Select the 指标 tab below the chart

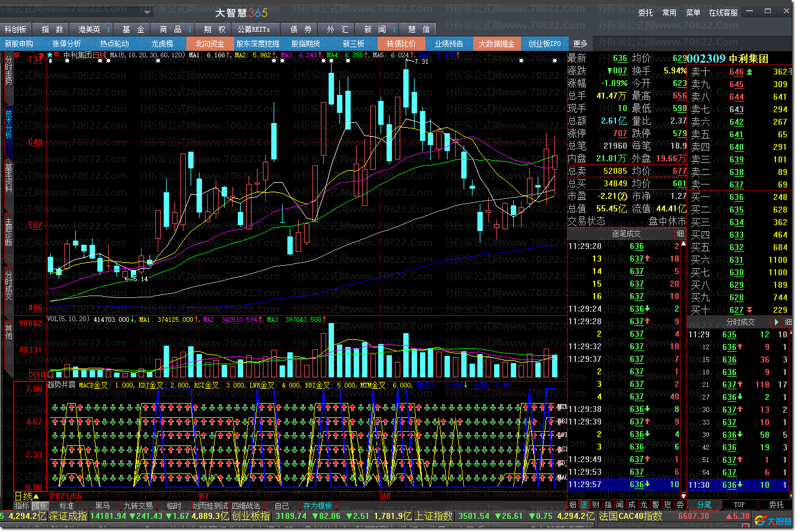point(22,506)
